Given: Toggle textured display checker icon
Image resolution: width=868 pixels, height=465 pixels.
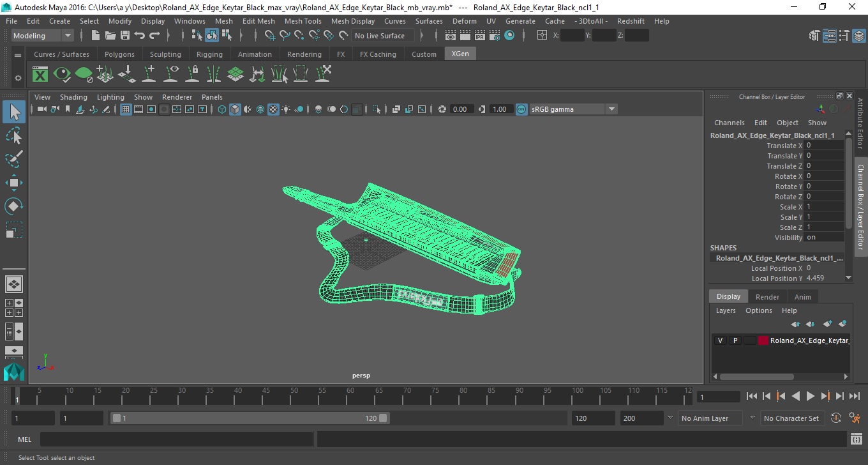Looking at the screenshot, I should [x=273, y=109].
